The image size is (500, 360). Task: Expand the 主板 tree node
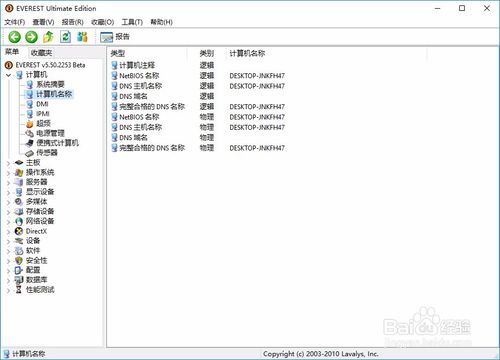pyautogui.click(x=8, y=163)
